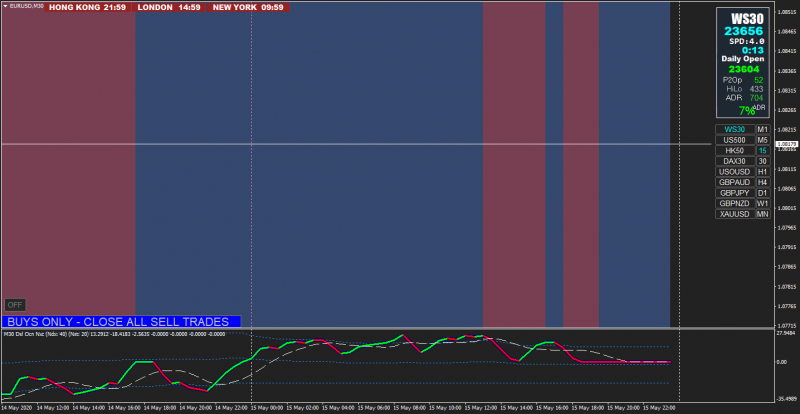Click the 7% ADR percentage
Image resolution: width=800 pixels, height=414 pixels.
click(x=747, y=110)
